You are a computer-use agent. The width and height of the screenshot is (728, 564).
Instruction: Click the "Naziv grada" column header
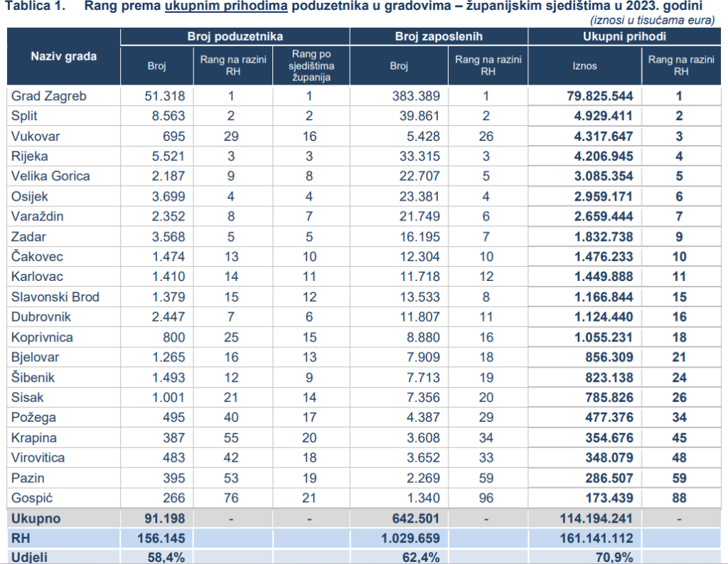click(63, 56)
